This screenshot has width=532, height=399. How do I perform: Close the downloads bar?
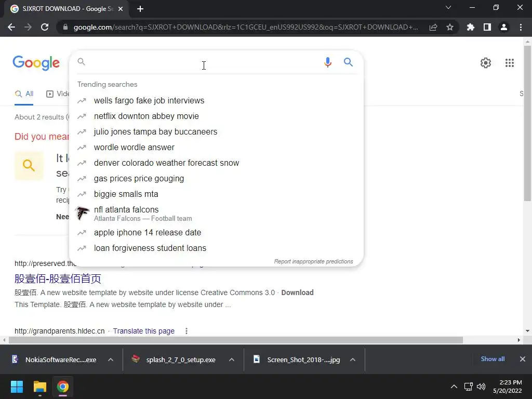(x=523, y=359)
